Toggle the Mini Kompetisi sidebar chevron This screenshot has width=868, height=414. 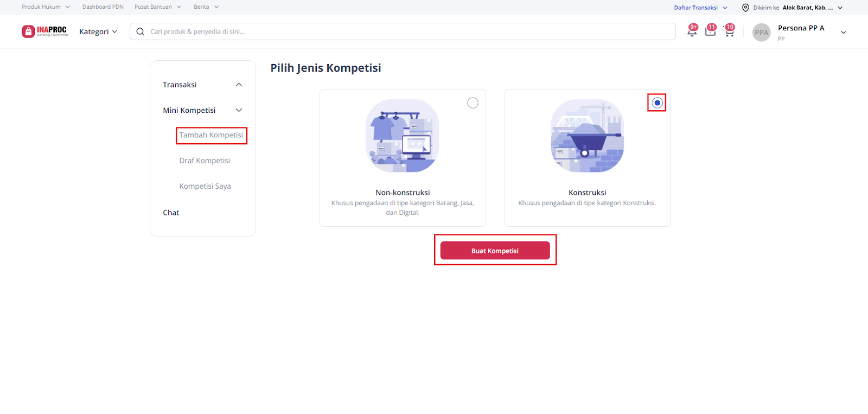239,110
